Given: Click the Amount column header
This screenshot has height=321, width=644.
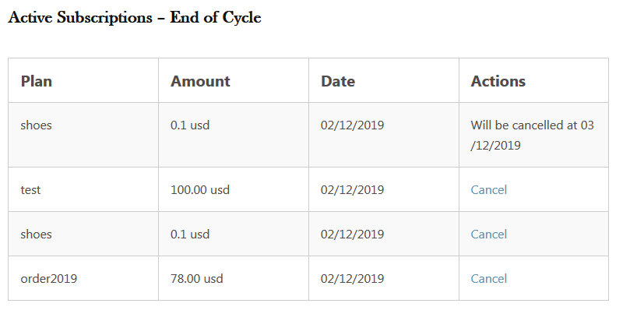Looking at the screenshot, I should (200, 81).
